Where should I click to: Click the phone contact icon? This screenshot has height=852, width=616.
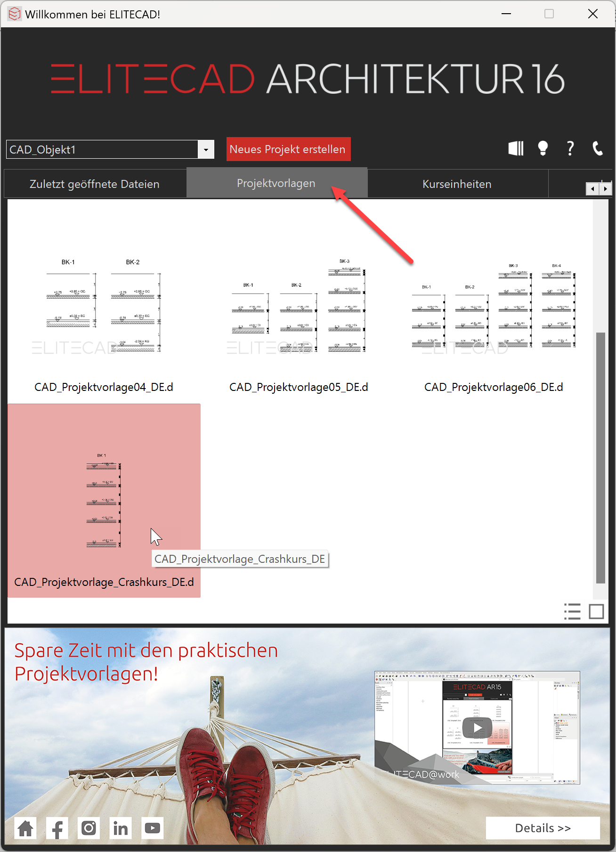click(x=597, y=148)
